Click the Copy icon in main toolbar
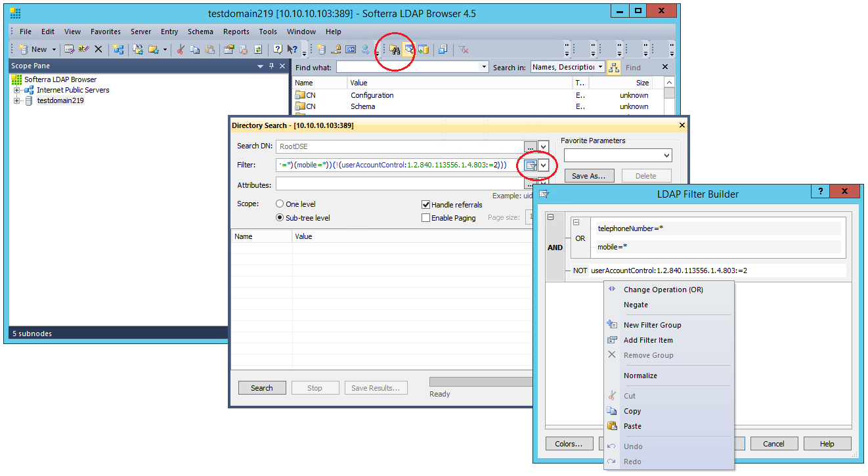This screenshot has height=476, width=868. pyautogui.click(x=195, y=49)
